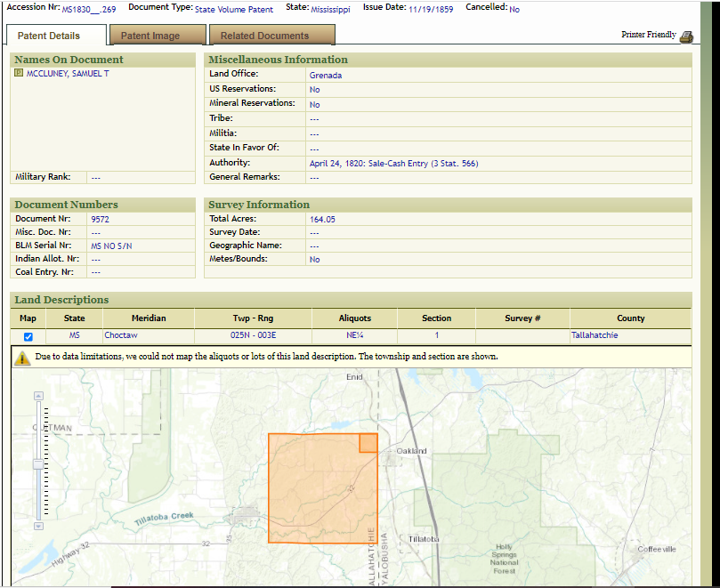The image size is (720, 588).
Task: Click the County column header
Action: (x=630, y=318)
